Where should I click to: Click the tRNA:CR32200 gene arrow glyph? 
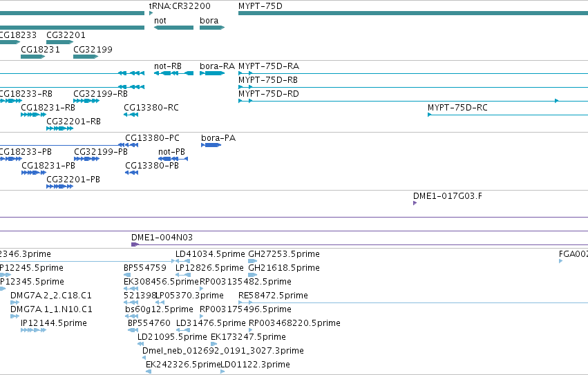(x=151, y=13)
